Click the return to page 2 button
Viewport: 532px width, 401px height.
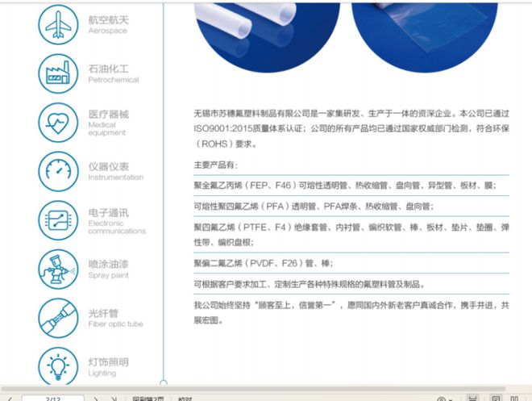(148, 398)
